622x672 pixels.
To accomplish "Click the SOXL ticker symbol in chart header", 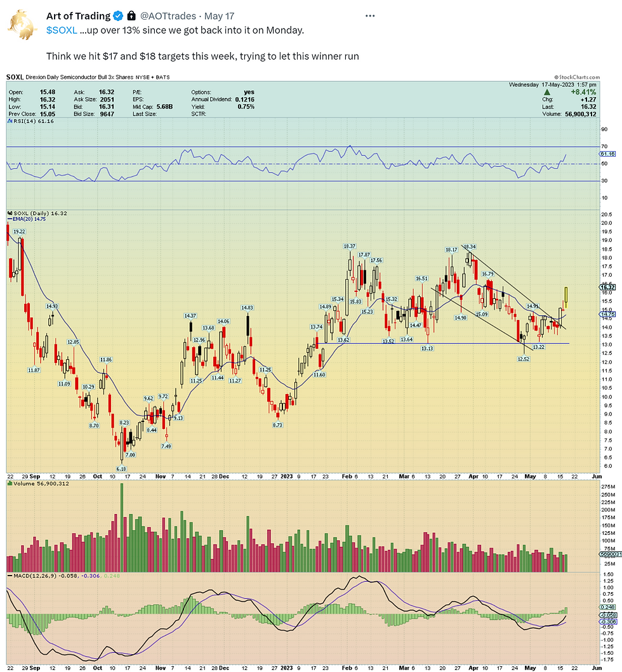I will 15,77.
